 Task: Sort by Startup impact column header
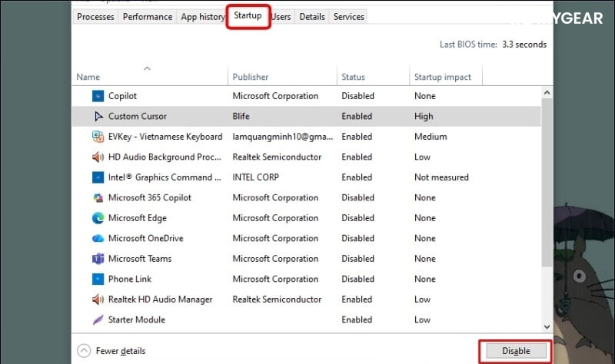tap(444, 77)
